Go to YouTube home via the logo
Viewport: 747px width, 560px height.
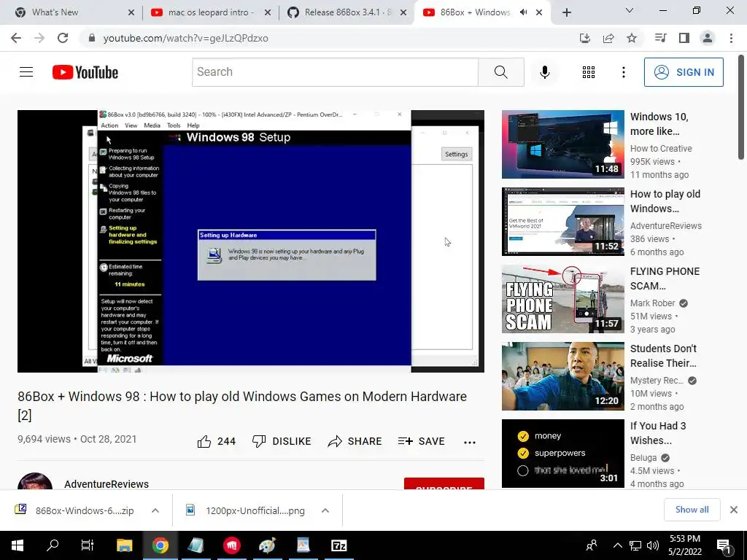coord(85,72)
